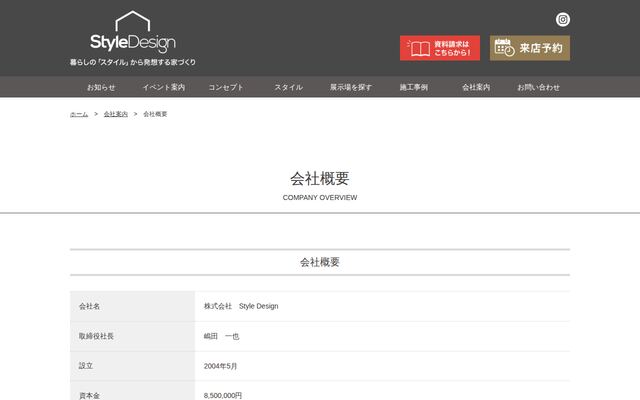Click the 8,500,000円 value
640x400 pixels.
[x=223, y=396]
